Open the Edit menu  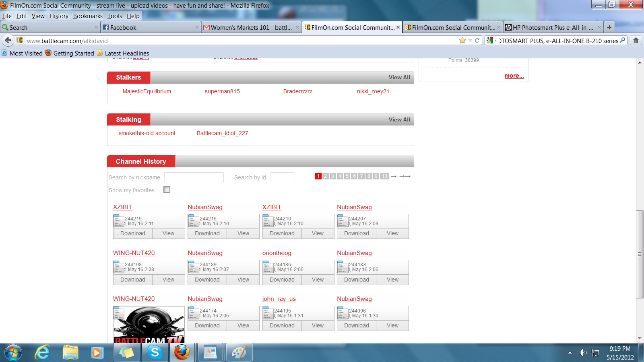(x=22, y=16)
